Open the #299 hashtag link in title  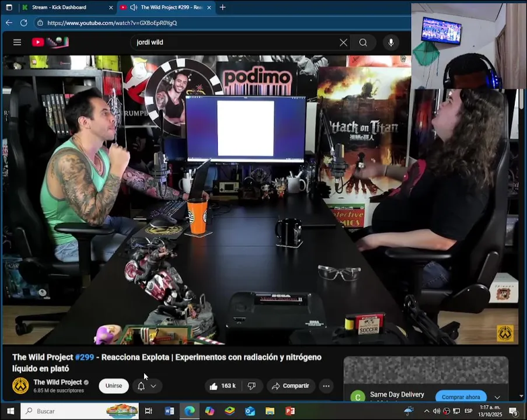[85, 357]
